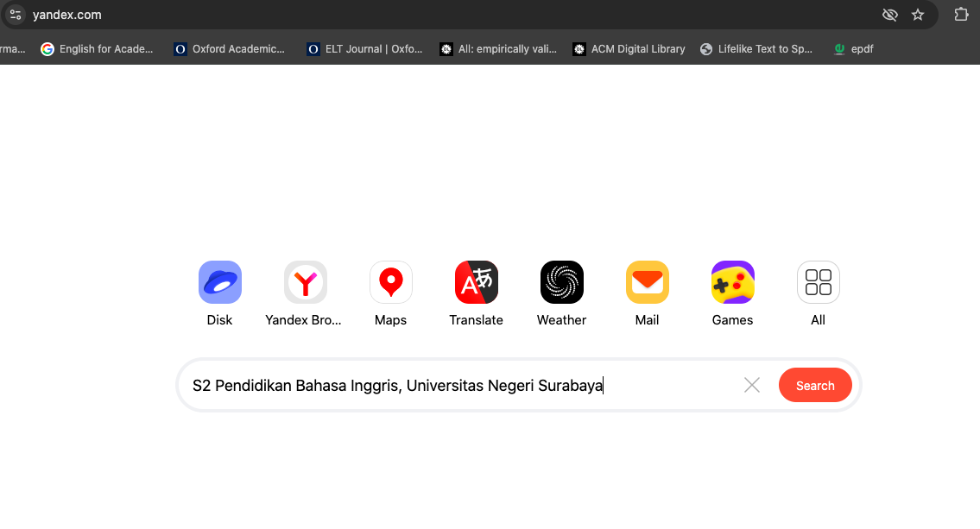Show all Yandex services via the grid icon

(x=818, y=282)
